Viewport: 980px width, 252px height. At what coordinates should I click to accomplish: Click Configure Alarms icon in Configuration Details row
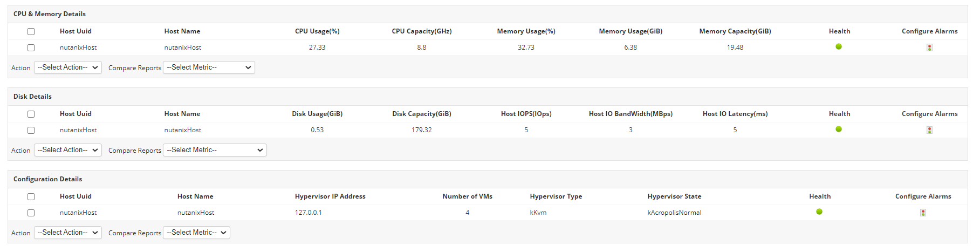pyautogui.click(x=923, y=213)
